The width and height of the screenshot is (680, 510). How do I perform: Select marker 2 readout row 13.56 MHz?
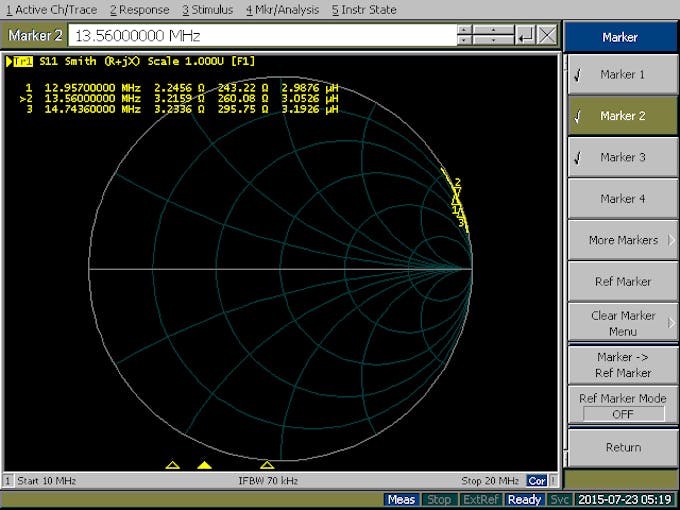click(179, 98)
